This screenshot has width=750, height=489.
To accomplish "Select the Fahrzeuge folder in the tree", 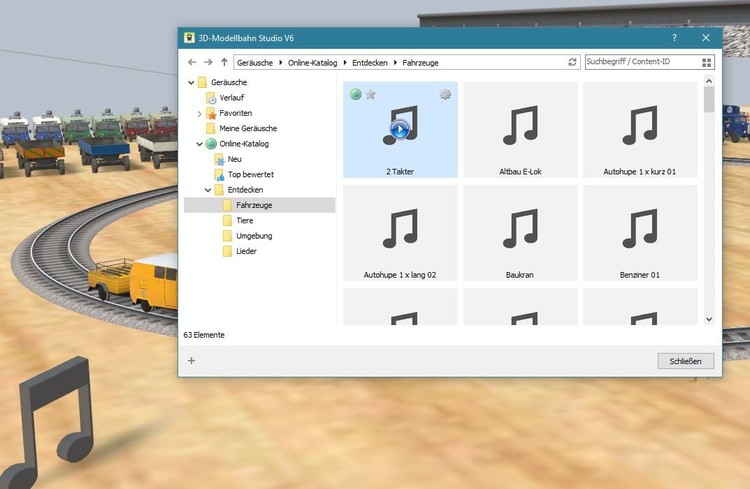I will 259,205.
